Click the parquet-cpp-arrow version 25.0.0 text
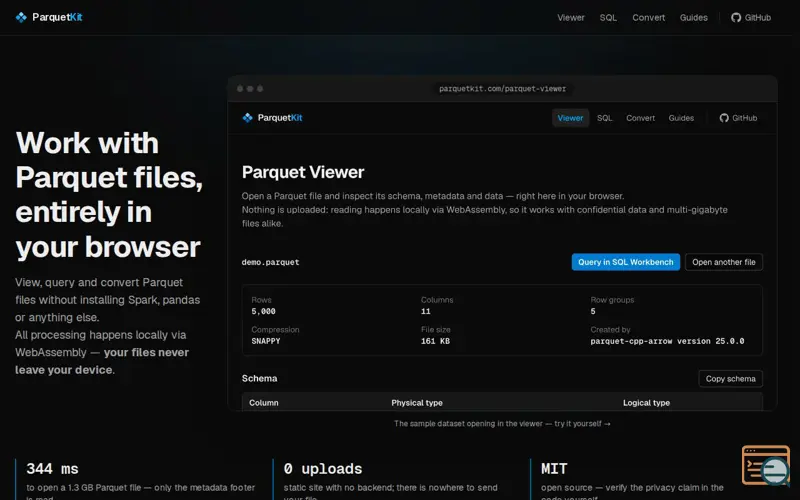Screen dimensions: 800x500 [x=667, y=341]
